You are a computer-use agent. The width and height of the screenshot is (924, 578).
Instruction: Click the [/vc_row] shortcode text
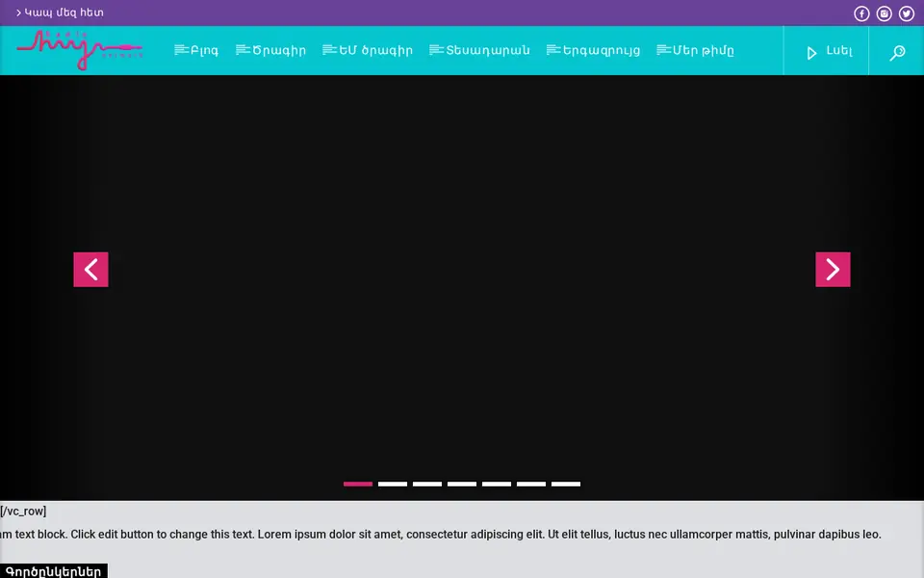click(23, 512)
